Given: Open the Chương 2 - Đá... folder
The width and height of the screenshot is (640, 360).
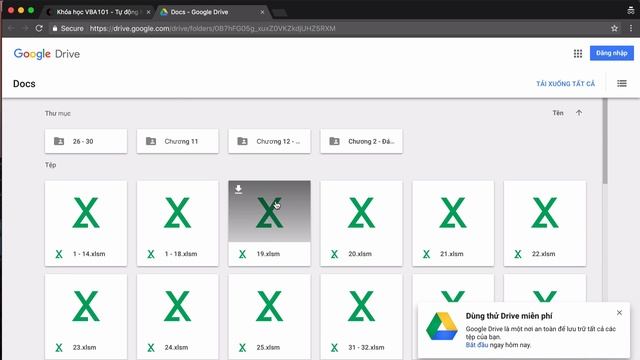Looking at the screenshot, I should pos(361,141).
